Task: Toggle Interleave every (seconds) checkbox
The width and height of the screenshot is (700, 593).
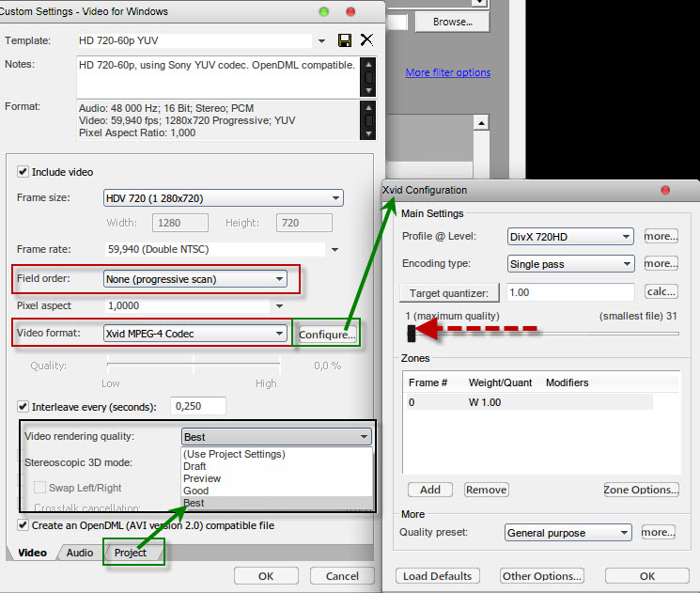Action: point(23,406)
